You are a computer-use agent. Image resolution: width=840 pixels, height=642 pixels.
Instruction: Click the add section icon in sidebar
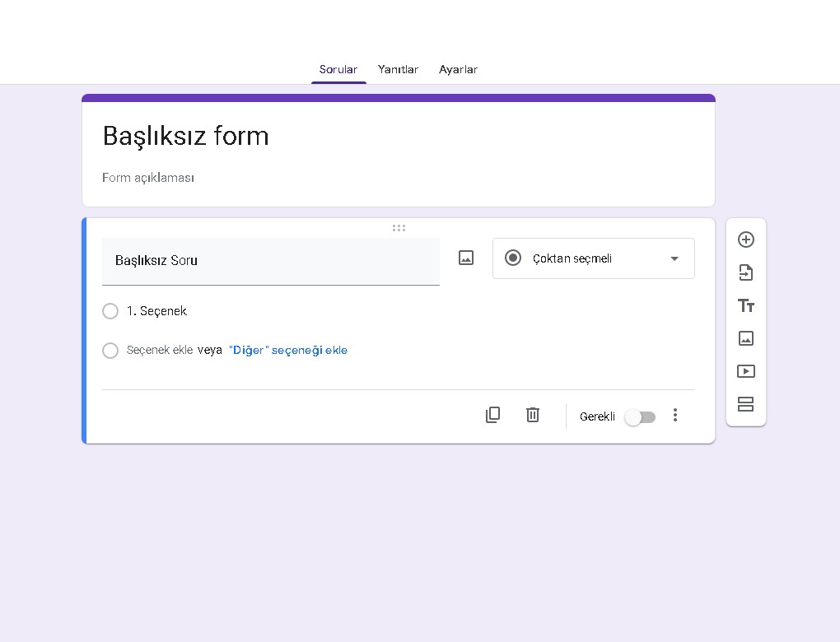[745, 404]
